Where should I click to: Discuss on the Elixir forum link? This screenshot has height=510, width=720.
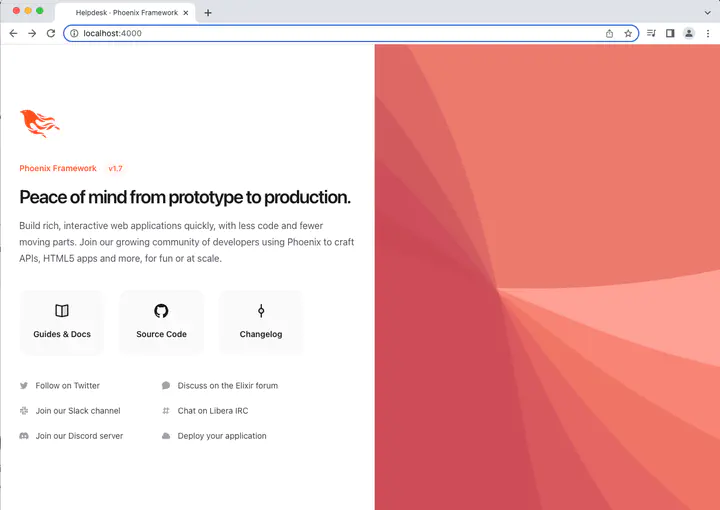pyautogui.click(x=228, y=386)
